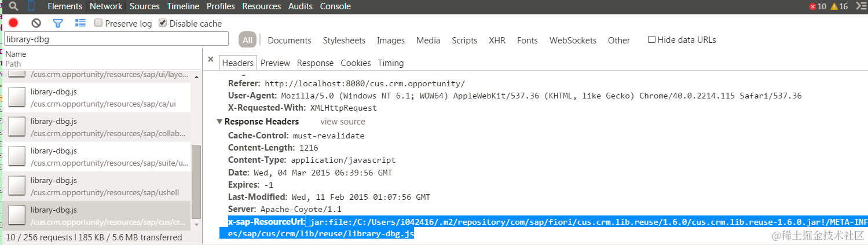Enable the Preserve log checkbox
Viewport: 868px width, 245px height.
point(98,23)
